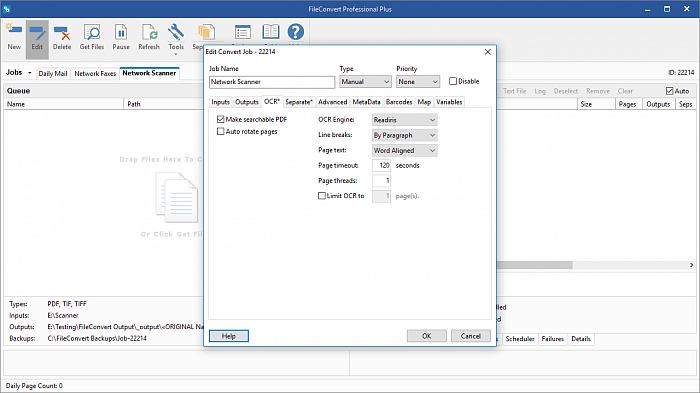Click the scrollbar right arrow
Viewport: 700px width, 393px height.
[x=691, y=265]
